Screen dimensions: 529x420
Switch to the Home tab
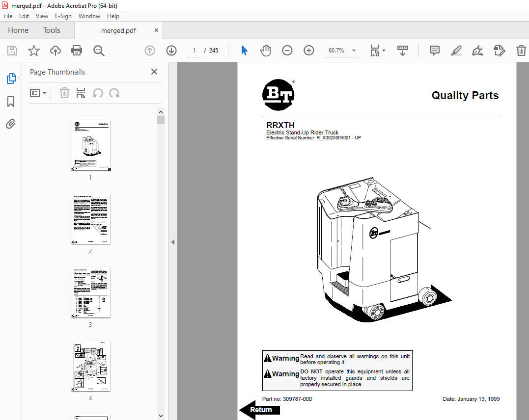pos(18,30)
